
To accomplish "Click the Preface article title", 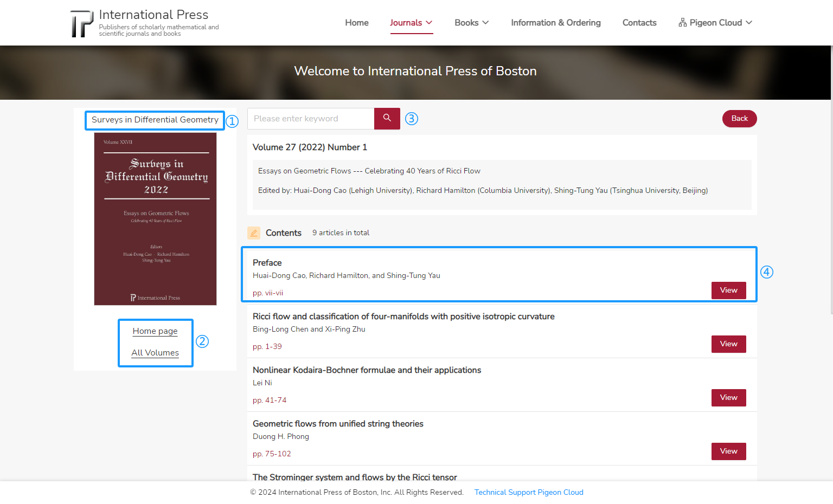I will click(x=267, y=263).
